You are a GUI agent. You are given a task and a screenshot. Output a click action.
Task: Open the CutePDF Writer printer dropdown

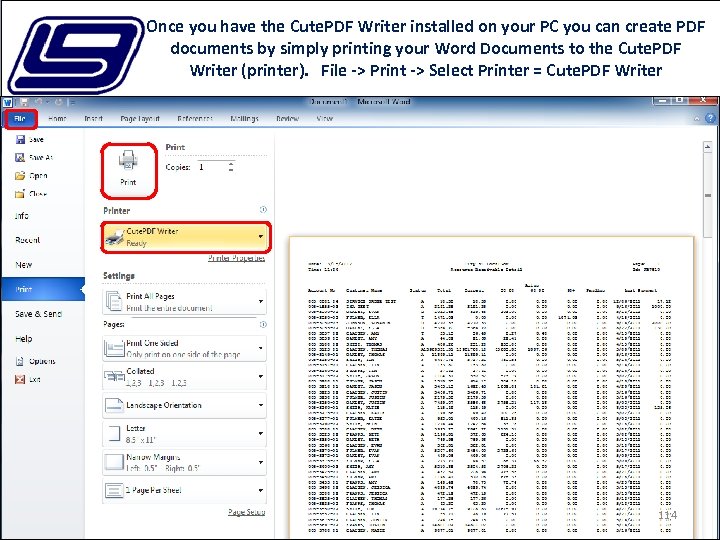186,237
